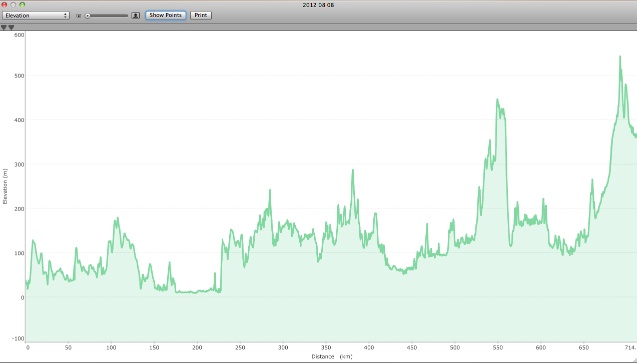
Task: Click the green zoom window button
Action: pos(22,4)
